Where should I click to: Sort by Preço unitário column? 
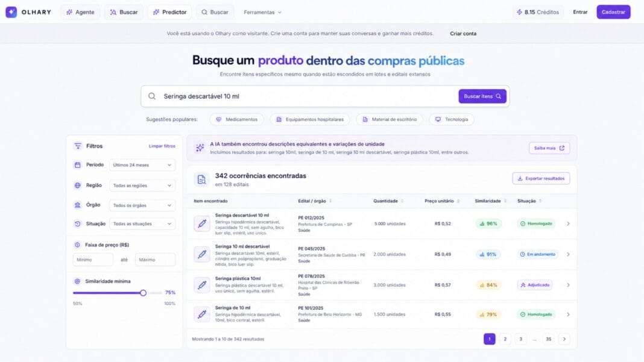(442, 201)
